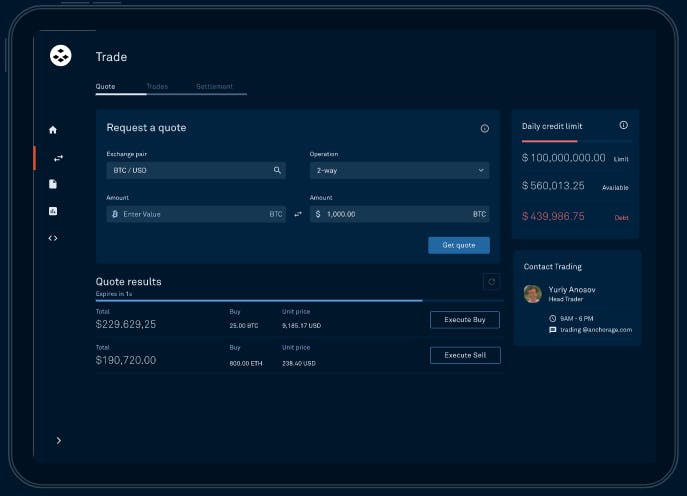Click the $560,013.25 available value
The width and height of the screenshot is (687, 496).
point(553,186)
